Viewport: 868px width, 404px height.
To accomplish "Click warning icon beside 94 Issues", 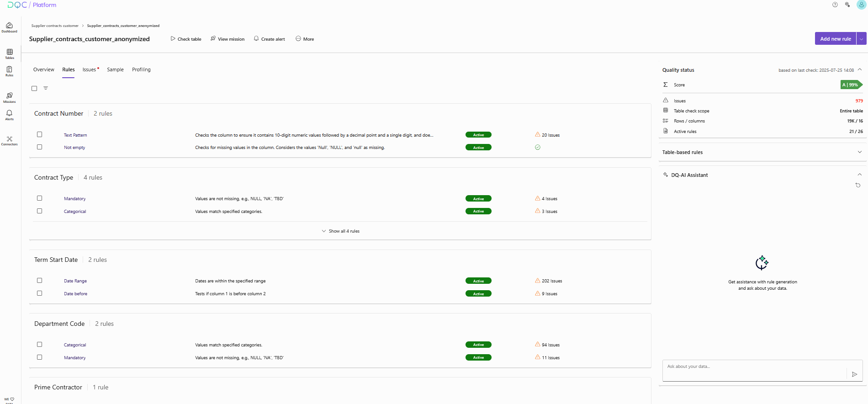I will [538, 345].
